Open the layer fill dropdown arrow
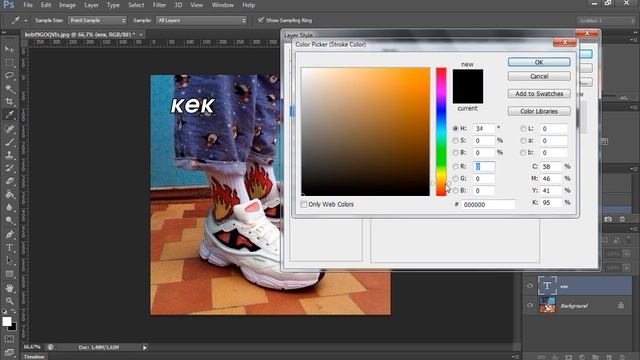The image size is (640, 360). click(x=627, y=268)
